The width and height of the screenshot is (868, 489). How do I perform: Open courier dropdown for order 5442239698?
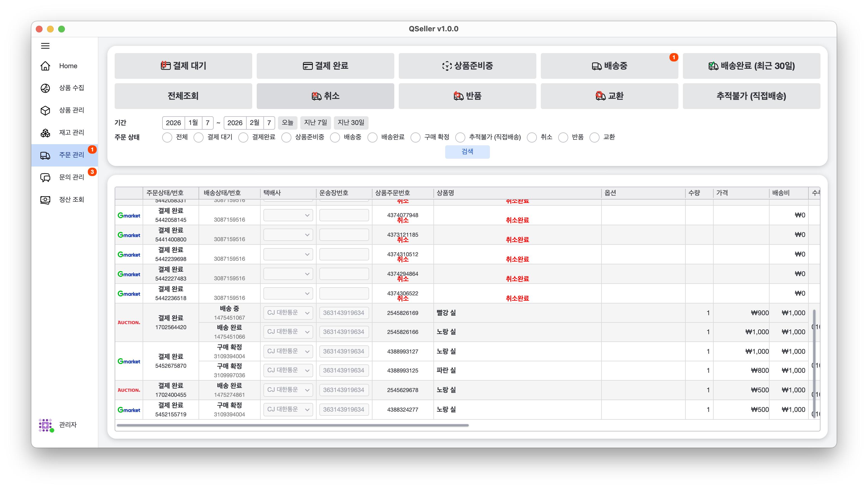[x=288, y=254]
